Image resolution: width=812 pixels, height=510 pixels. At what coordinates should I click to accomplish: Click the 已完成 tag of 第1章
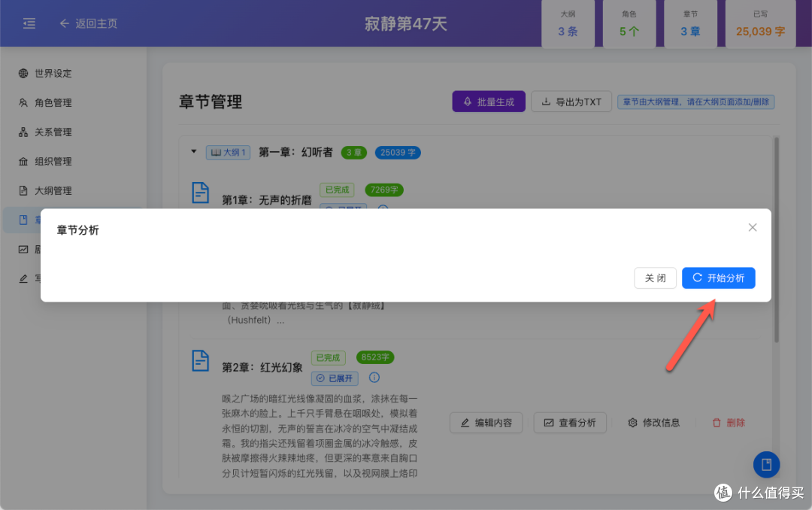[337, 190]
